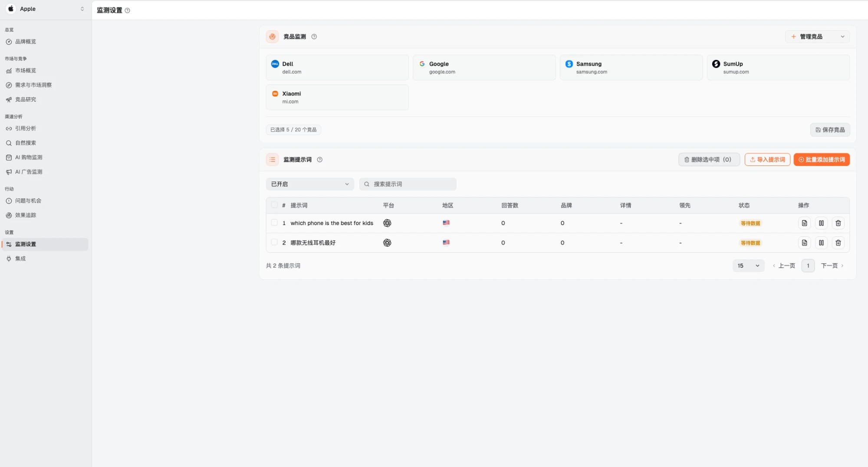
Task: Click 批量添加提示词 button
Action: tap(822, 159)
